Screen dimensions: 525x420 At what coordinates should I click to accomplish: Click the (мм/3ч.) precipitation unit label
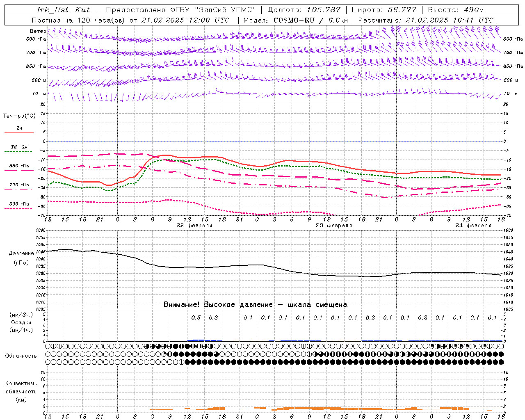pos(21,315)
